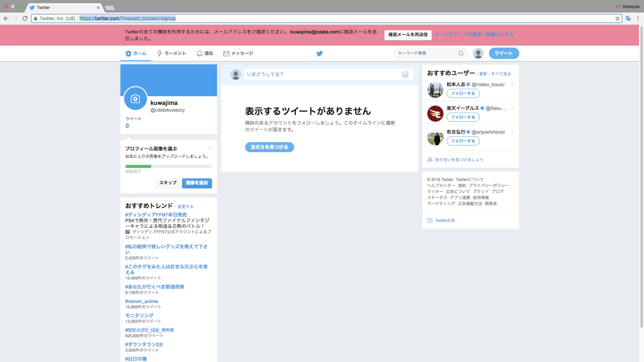
Task: Focus the いまどうしてる？ compose field
Action: click(x=329, y=74)
